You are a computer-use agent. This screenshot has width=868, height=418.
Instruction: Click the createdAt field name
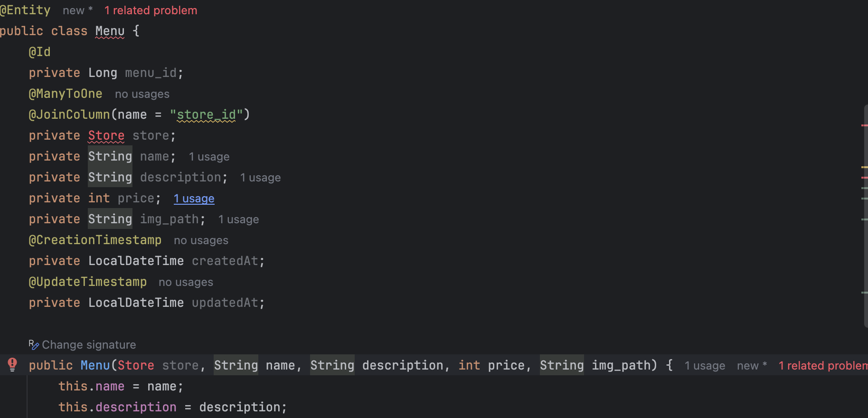pos(225,261)
